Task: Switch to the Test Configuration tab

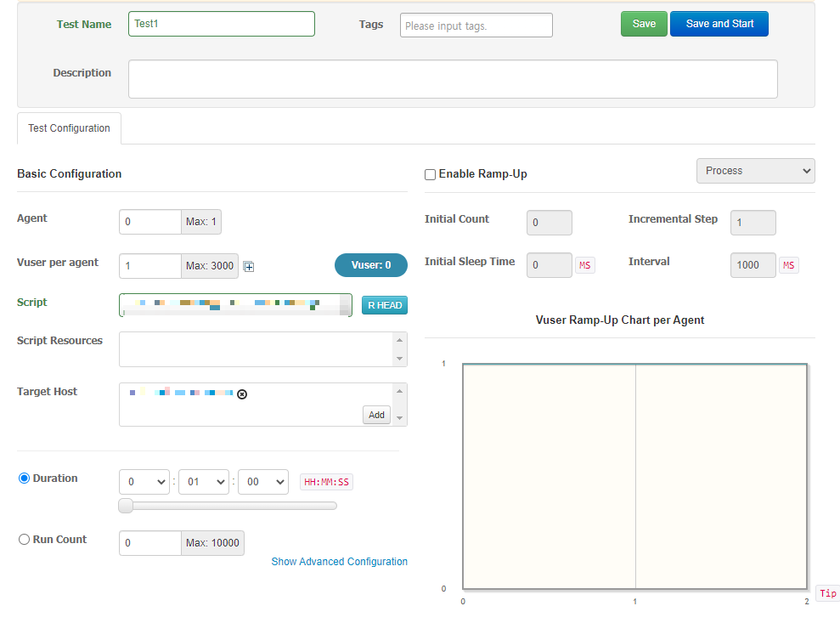Action: (69, 128)
